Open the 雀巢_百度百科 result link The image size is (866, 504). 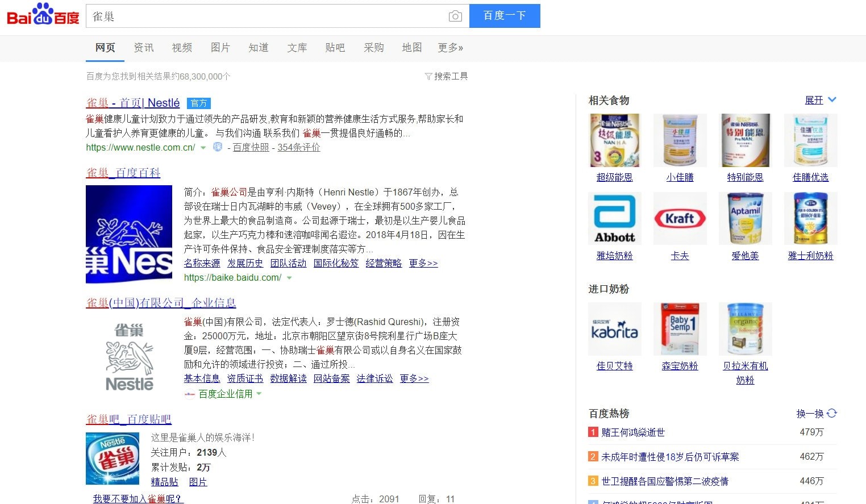123,173
